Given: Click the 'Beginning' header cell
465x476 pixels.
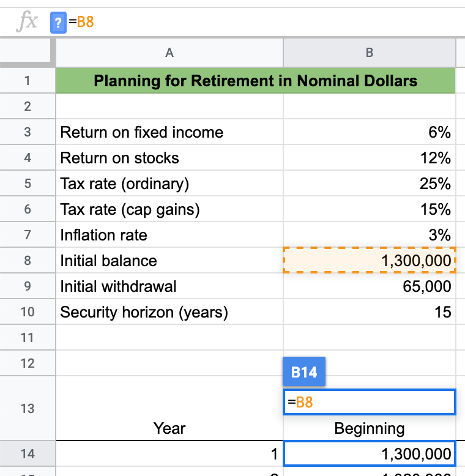Looking at the screenshot, I should (370, 428).
